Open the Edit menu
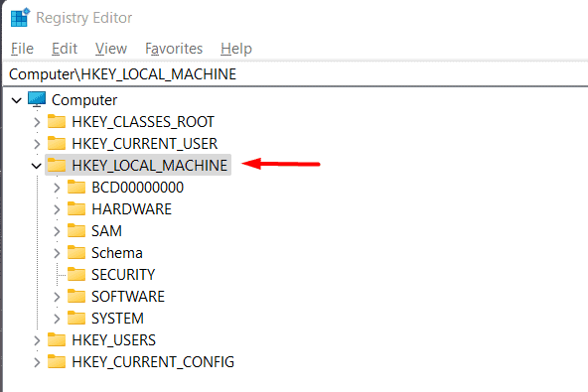The image size is (588, 392). click(x=65, y=49)
